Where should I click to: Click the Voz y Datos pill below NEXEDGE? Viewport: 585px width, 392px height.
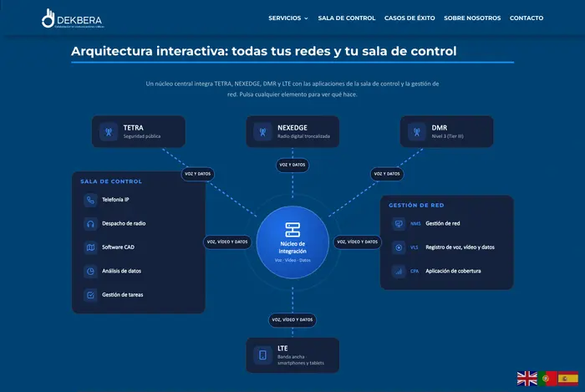tap(292, 165)
